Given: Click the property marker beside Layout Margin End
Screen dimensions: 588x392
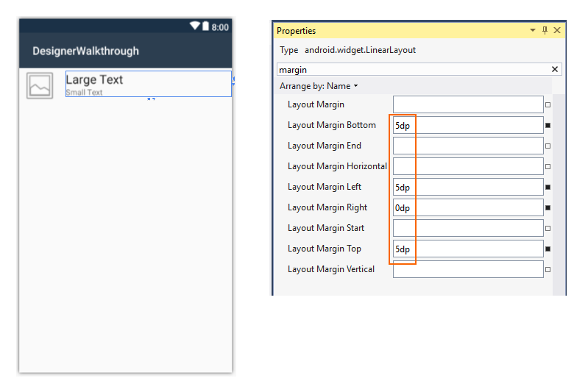Looking at the screenshot, I should pyautogui.click(x=548, y=146).
